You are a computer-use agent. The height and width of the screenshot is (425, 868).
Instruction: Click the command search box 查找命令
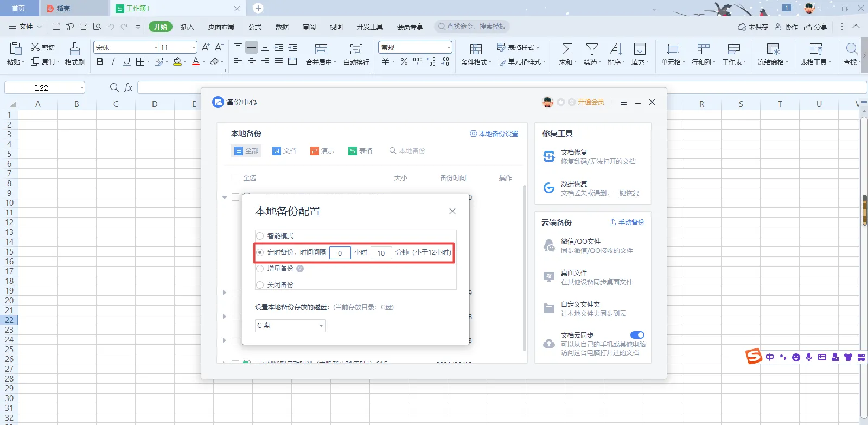[472, 27]
